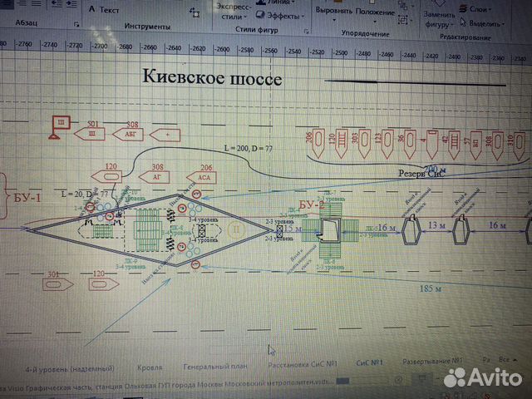Click the Visio Графическая часть taskbar window
This screenshot has height=399, width=532.
pyautogui.click(x=166, y=384)
